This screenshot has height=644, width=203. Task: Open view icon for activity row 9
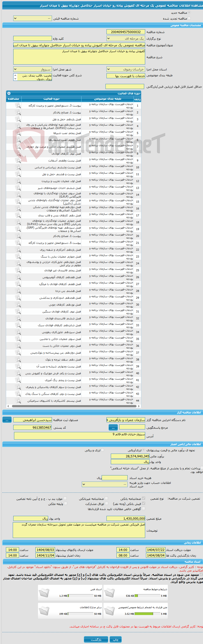coord(18,160)
